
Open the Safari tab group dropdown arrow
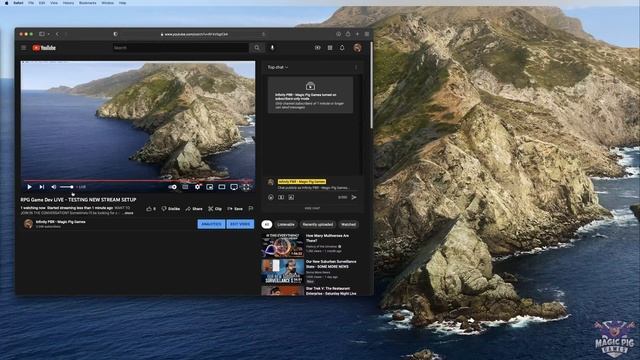(x=48, y=34)
